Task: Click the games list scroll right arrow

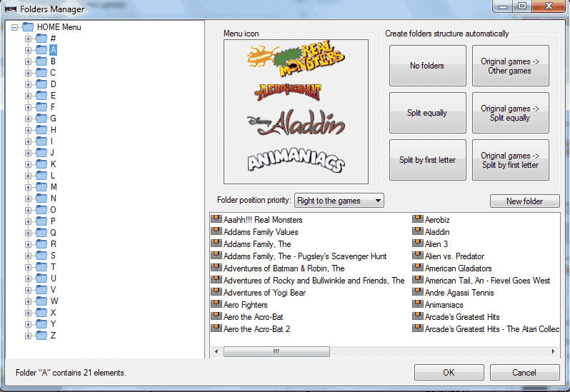Action: (x=554, y=351)
